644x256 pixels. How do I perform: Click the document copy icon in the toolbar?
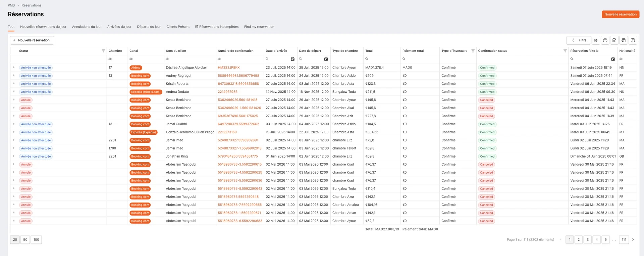pos(623,40)
